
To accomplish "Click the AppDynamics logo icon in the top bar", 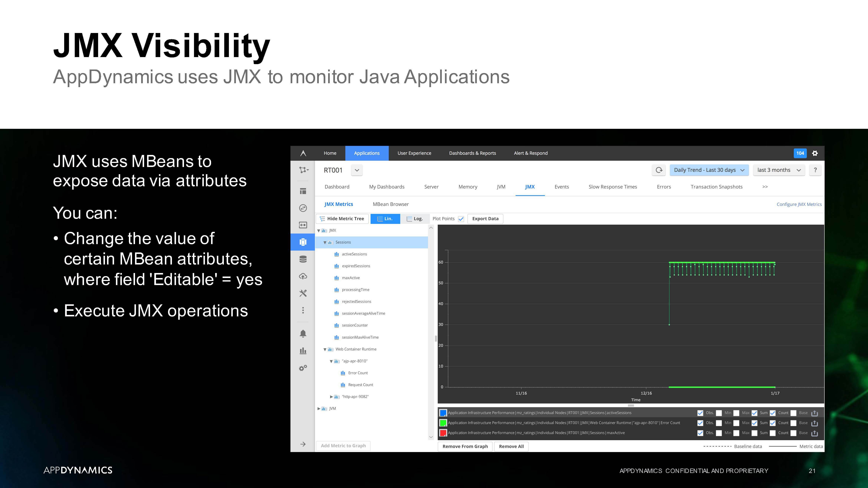I will coord(303,153).
